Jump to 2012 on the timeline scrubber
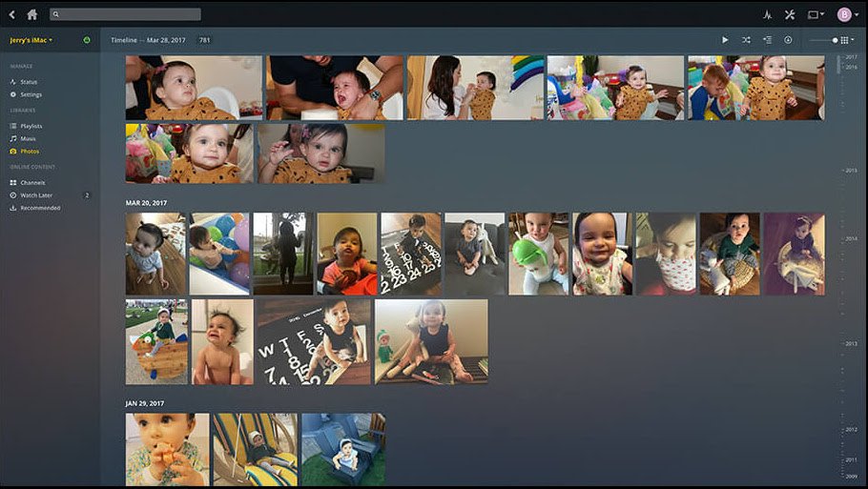This screenshot has width=868, height=489. [852, 429]
